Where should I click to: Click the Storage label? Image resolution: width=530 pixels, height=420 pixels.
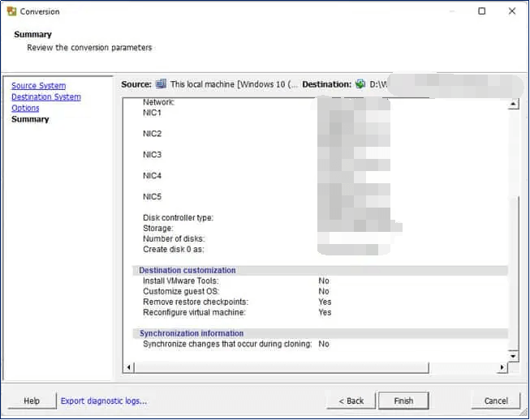tap(158, 228)
